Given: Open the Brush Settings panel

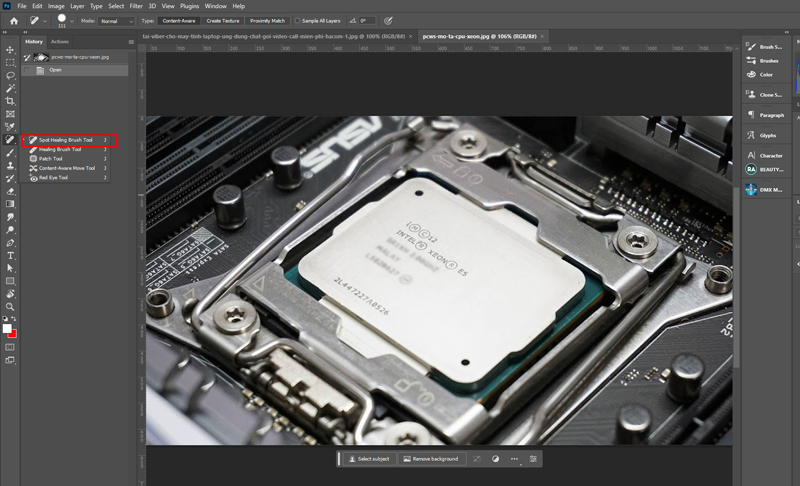Looking at the screenshot, I should point(764,47).
